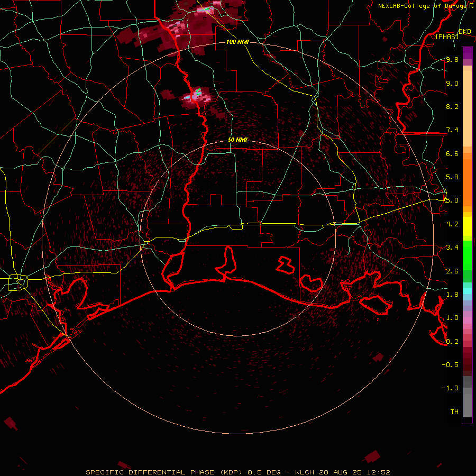Pick the purple swatch at top of color bar
Viewport: 476px width, 476px height.
(x=467, y=53)
